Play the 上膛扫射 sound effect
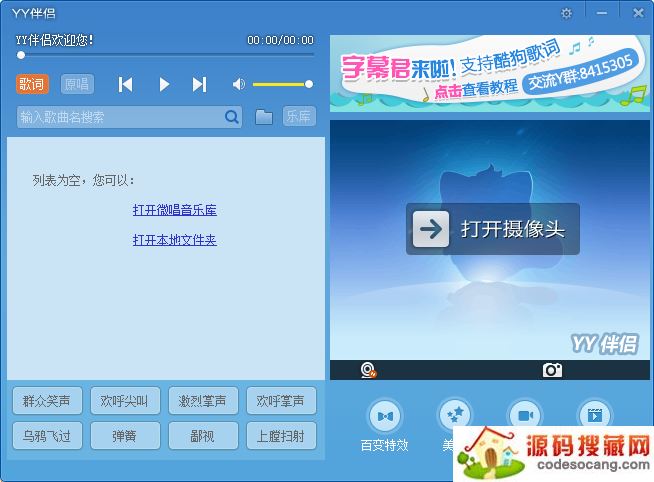The height and width of the screenshot is (482, 654). click(281, 436)
